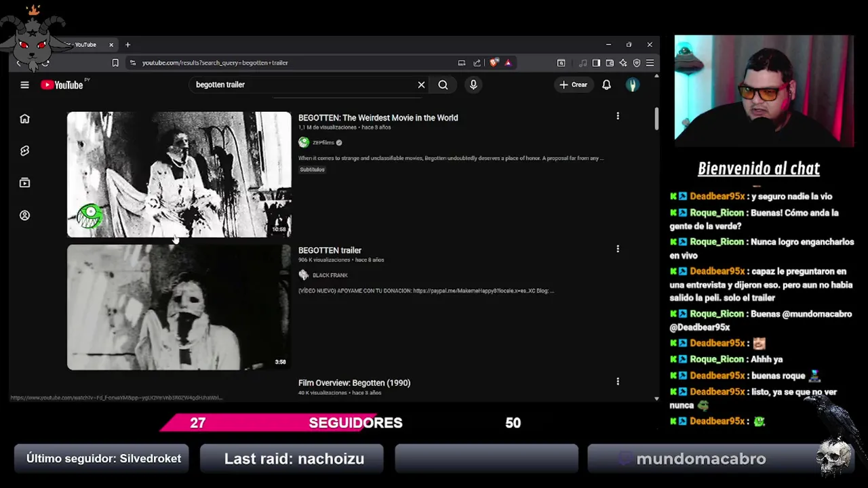Viewport: 868px width, 488px height.
Task: Open the Brave Rewards triangle icon
Action: click(x=508, y=62)
